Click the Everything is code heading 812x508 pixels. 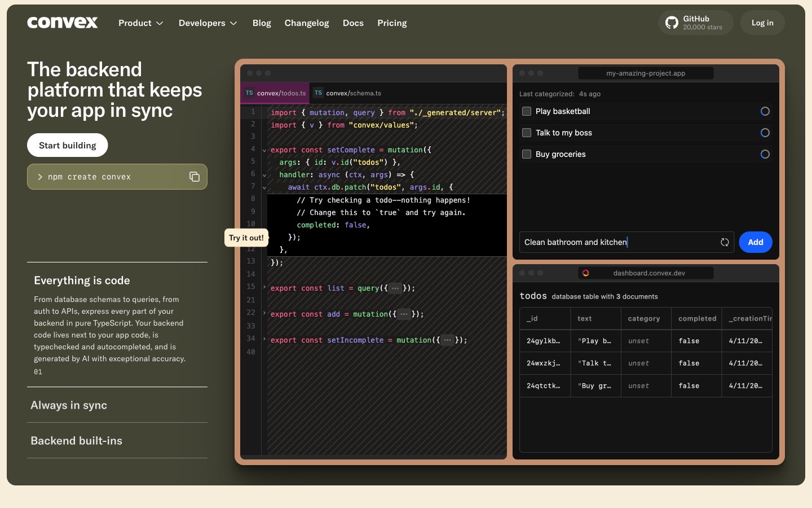click(82, 281)
